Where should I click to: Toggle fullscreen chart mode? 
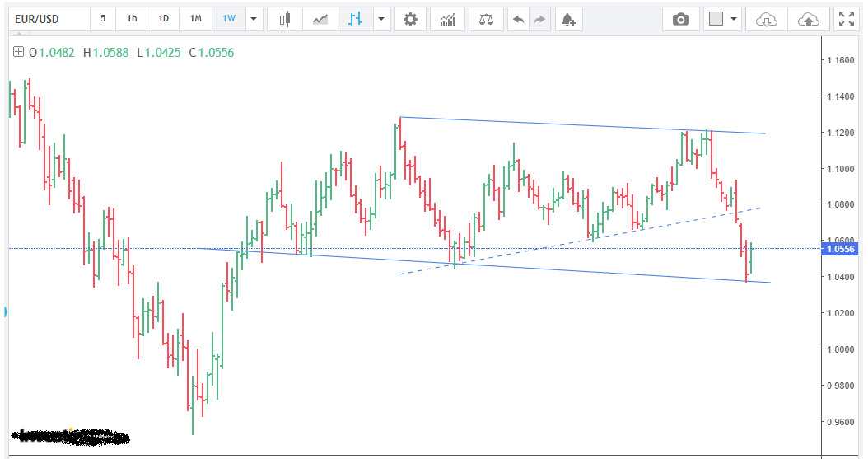click(x=846, y=19)
